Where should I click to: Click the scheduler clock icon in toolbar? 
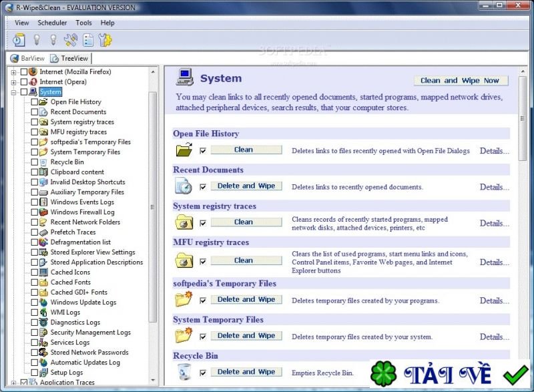click(19, 39)
